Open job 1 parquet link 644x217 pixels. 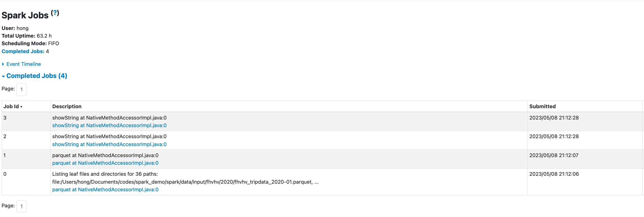[105, 163]
